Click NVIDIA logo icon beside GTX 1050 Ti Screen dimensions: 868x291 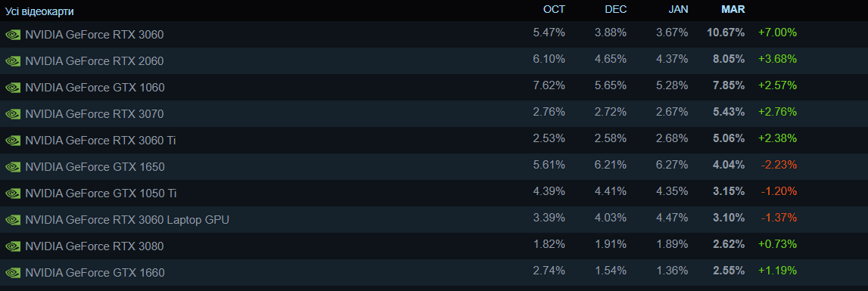pos(13,193)
